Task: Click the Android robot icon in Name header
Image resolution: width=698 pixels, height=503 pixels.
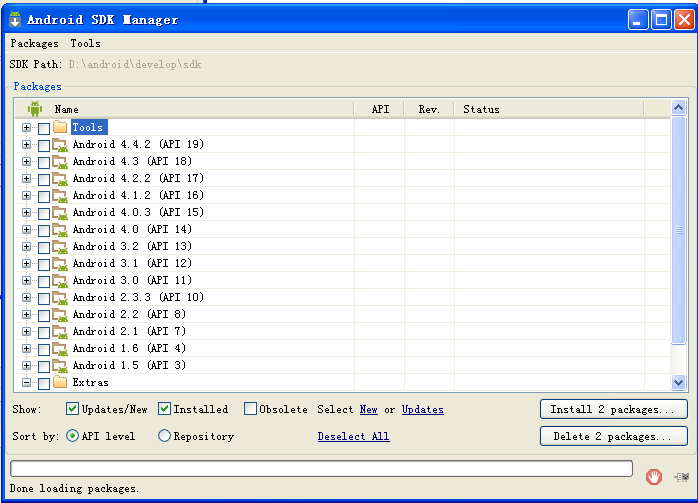Action: pyautogui.click(x=35, y=109)
